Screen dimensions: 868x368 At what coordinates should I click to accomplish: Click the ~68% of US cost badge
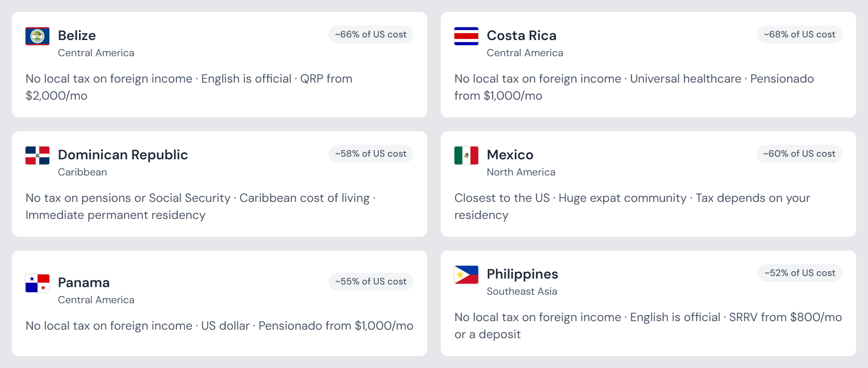point(800,34)
